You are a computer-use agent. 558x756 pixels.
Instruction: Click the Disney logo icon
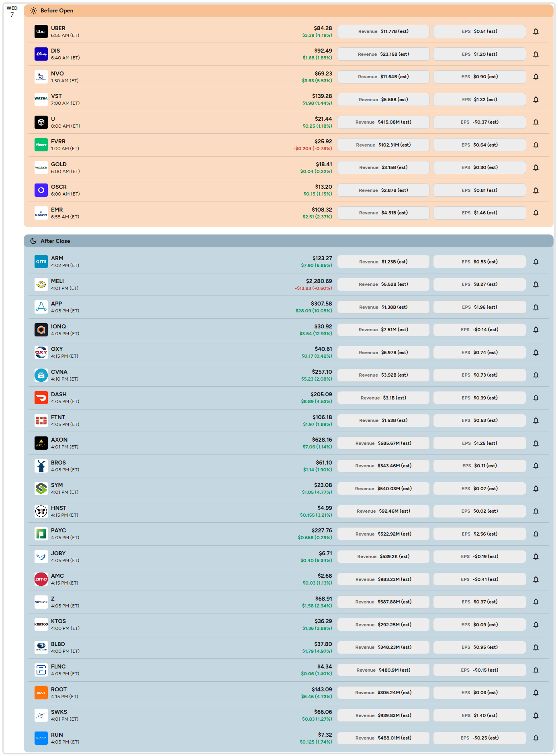point(41,54)
